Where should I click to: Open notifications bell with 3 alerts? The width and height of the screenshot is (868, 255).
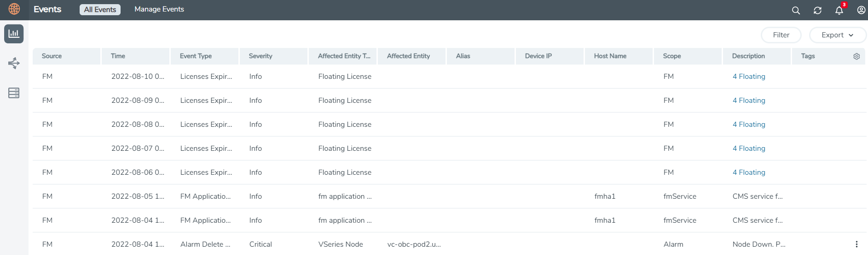pos(839,10)
